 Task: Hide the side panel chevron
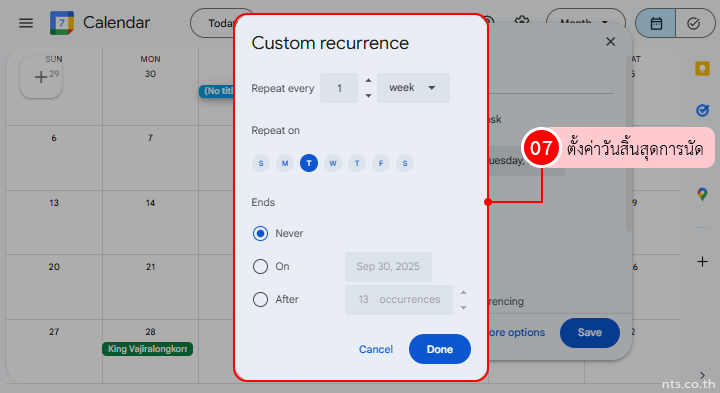[702, 375]
